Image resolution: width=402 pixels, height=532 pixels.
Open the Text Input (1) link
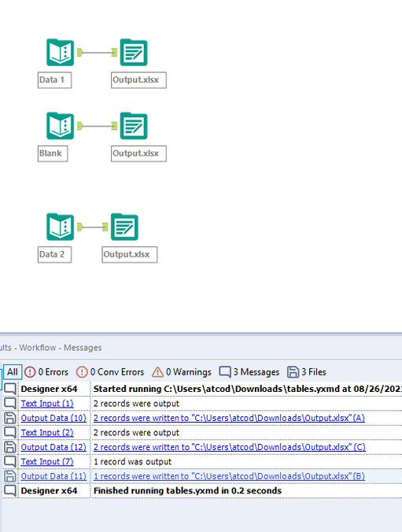click(47, 404)
